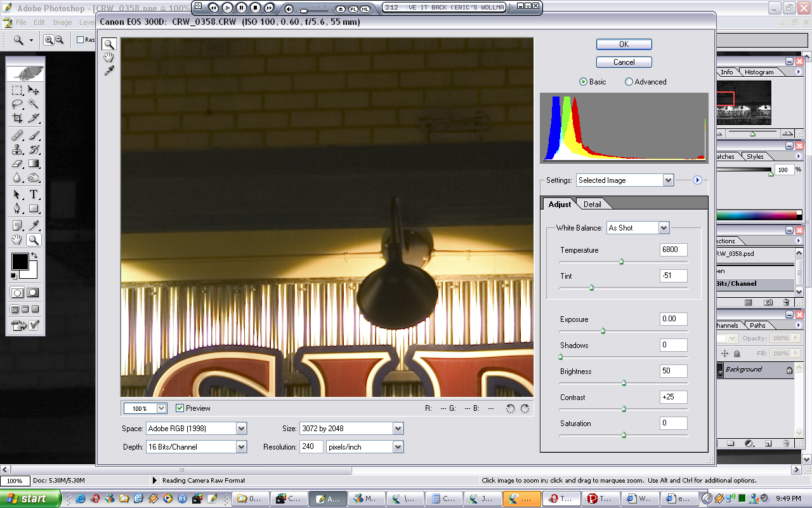Select the Clone Stamp tool
The image size is (812, 508).
click(x=18, y=149)
